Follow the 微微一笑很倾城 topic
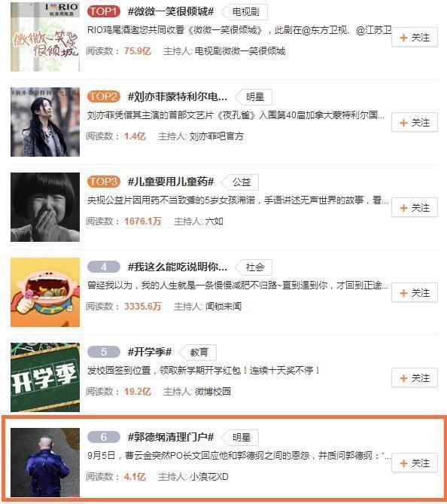 click(x=414, y=38)
